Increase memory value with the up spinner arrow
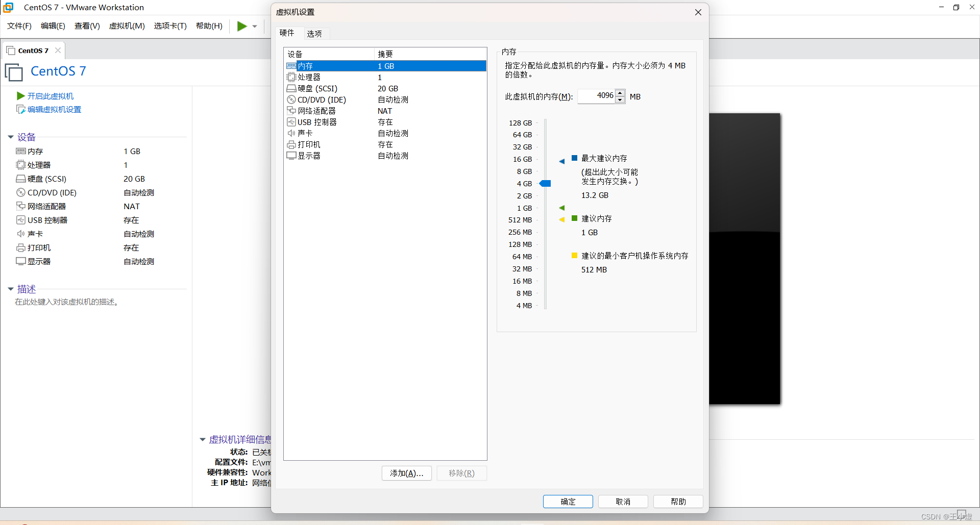This screenshot has height=525, width=980. point(620,93)
